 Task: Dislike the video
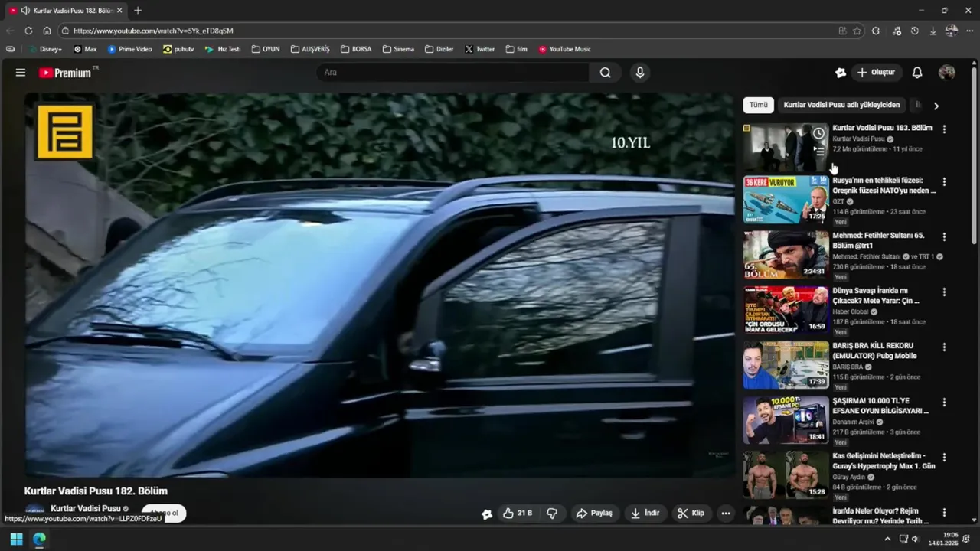[x=552, y=514]
